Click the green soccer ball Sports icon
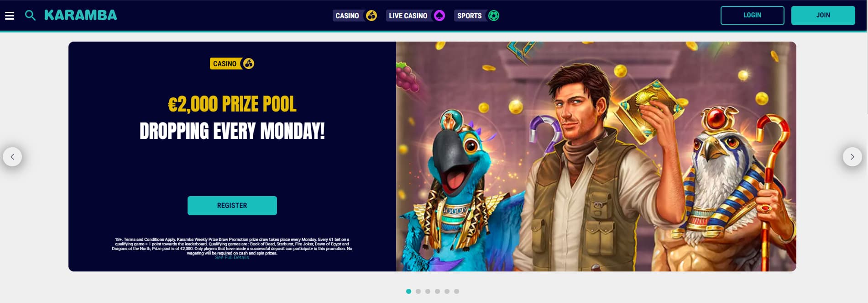The image size is (868, 303). [x=494, y=16]
